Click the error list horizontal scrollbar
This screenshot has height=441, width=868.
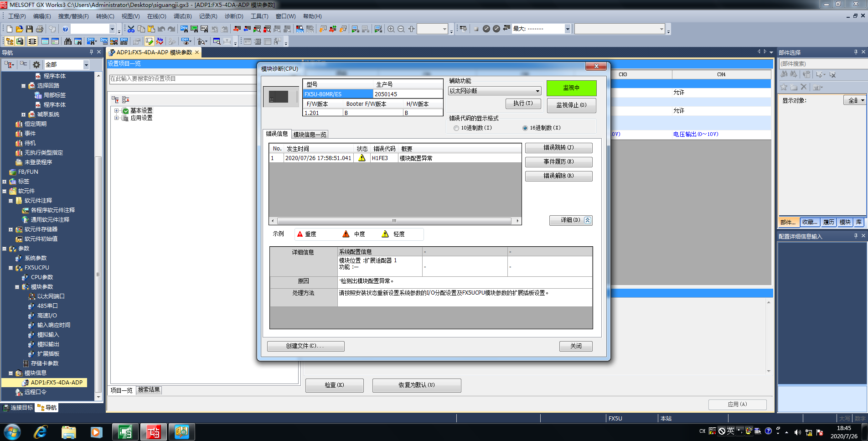(x=394, y=221)
